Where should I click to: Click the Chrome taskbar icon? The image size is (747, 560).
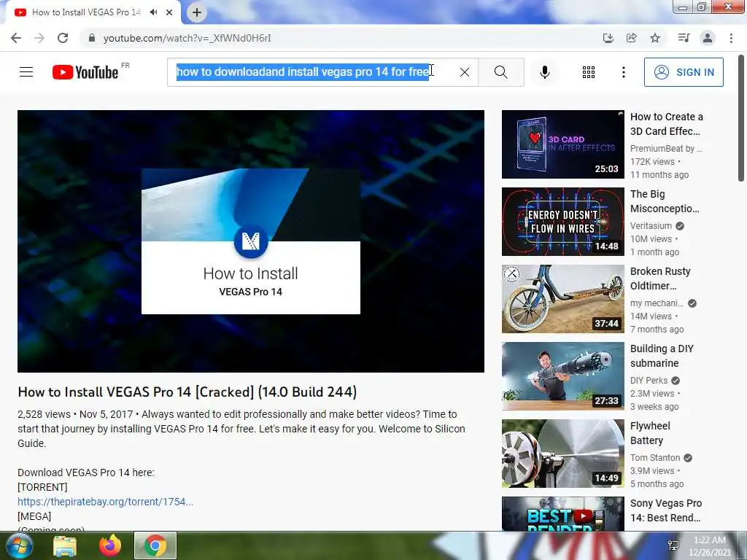[x=155, y=545]
